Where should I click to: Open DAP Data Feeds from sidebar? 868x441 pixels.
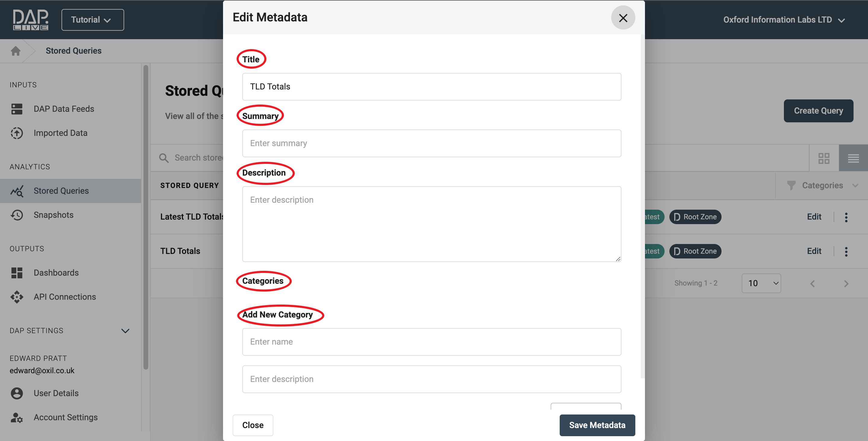tap(64, 109)
